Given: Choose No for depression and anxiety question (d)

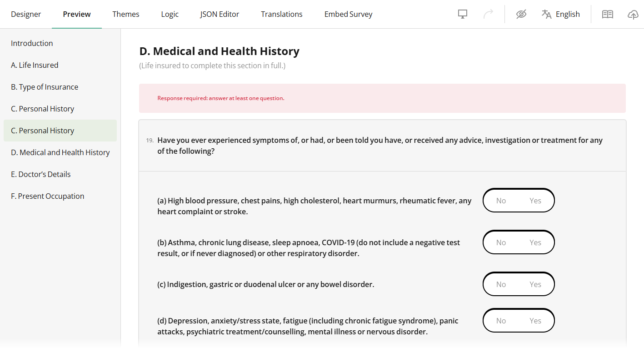Looking at the screenshot, I should pos(501,321).
